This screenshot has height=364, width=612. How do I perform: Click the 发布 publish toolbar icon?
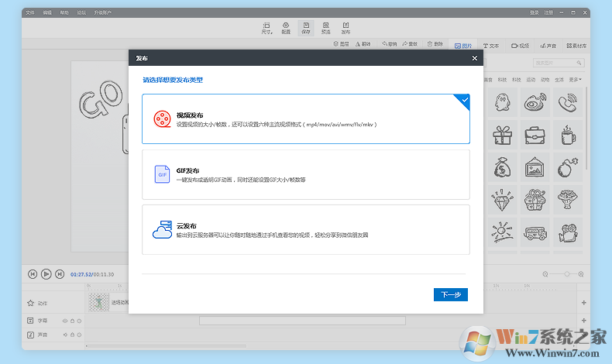[346, 28]
